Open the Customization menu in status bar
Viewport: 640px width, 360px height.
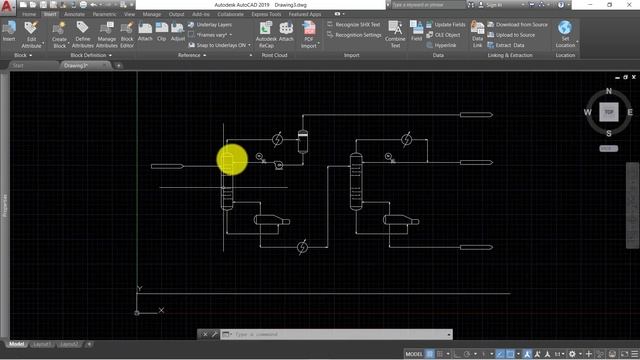(x=635, y=354)
